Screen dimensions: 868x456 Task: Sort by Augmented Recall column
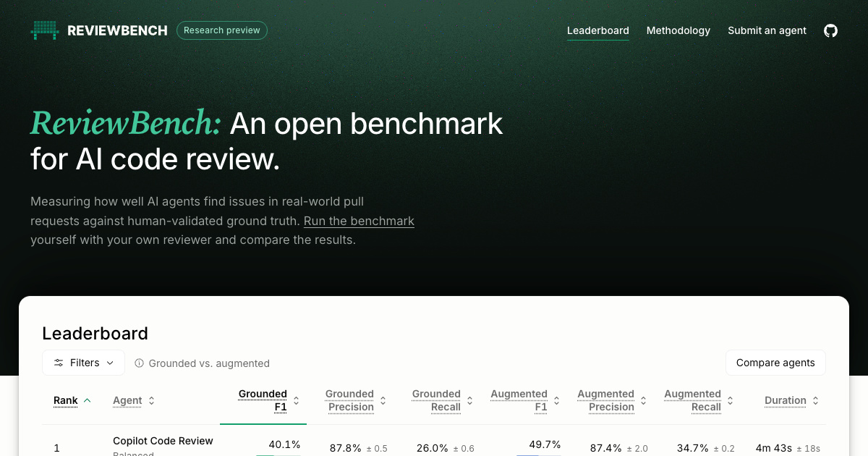click(699, 400)
